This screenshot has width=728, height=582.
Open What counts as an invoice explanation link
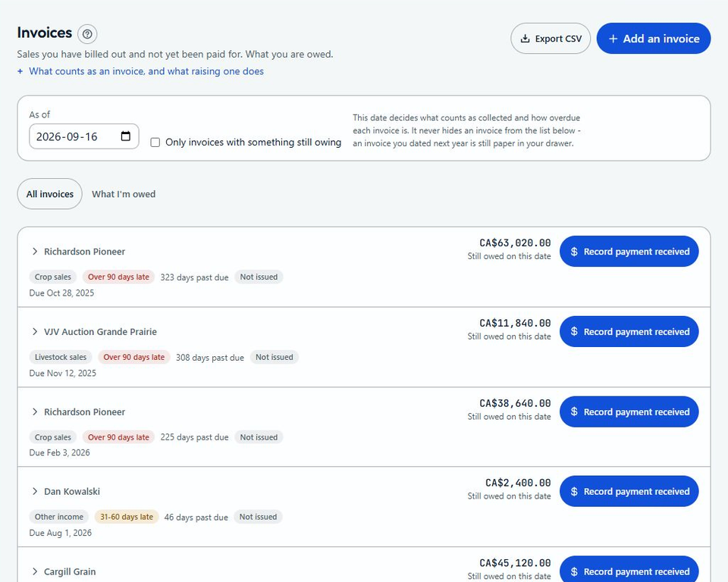coord(146,71)
